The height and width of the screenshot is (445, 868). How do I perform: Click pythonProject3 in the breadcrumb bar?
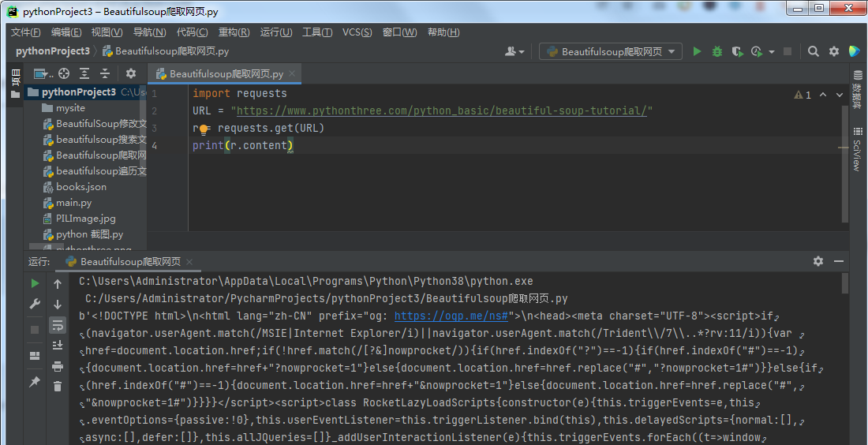53,51
